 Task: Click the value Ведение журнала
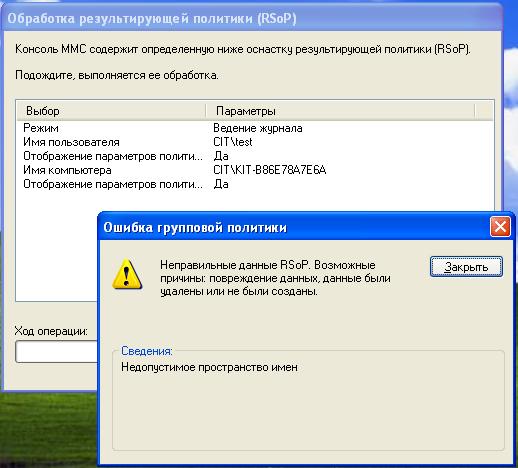258,128
